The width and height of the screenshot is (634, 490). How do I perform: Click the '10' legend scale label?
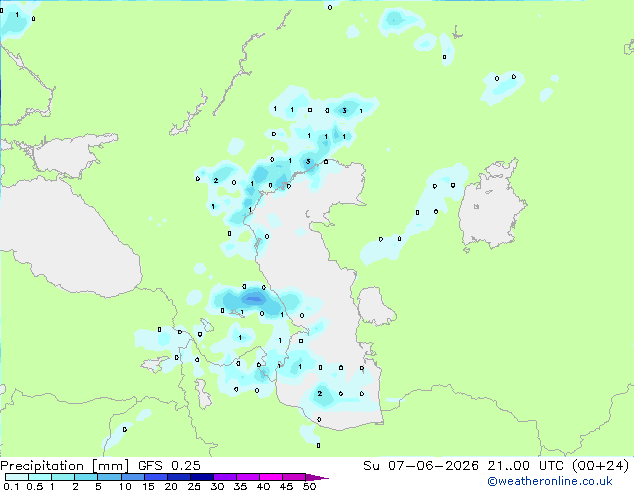[x=125, y=486]
